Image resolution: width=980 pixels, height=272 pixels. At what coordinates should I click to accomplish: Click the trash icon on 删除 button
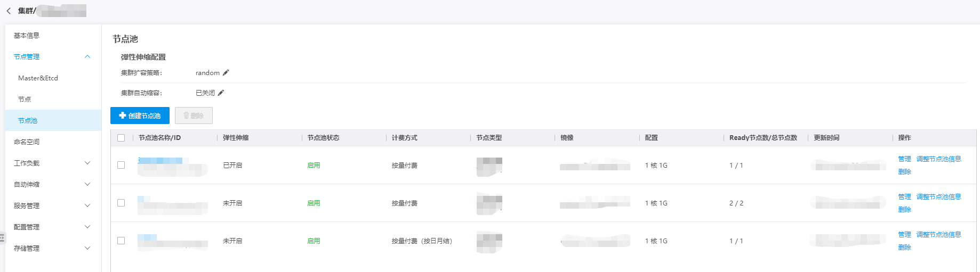(x=187, y=116)
